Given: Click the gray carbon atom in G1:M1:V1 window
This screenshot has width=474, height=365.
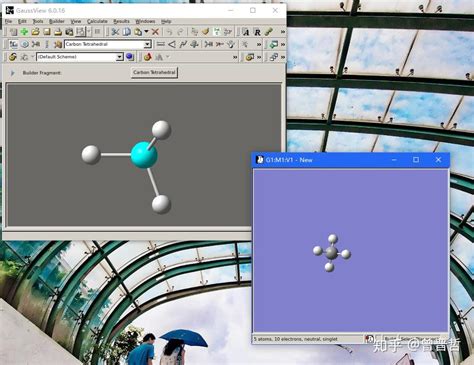Looking at the screenshot, I should coord(332,252).
